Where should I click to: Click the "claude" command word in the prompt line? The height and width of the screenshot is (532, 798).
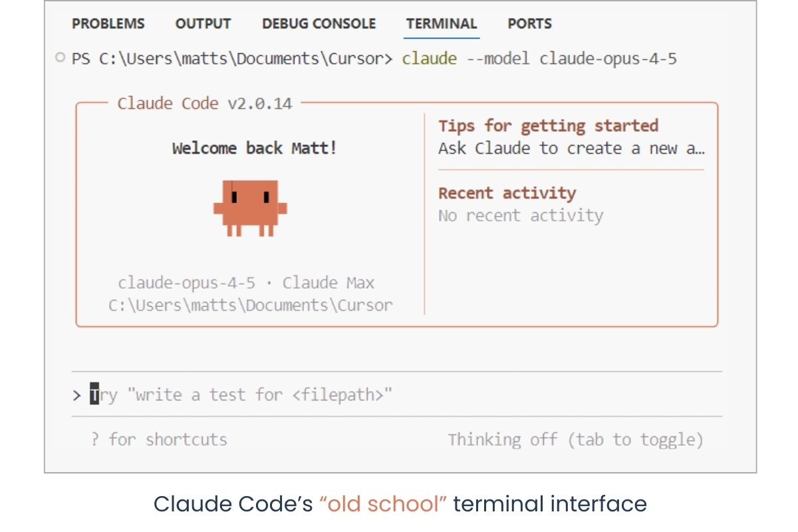click(x=430, y=59)
